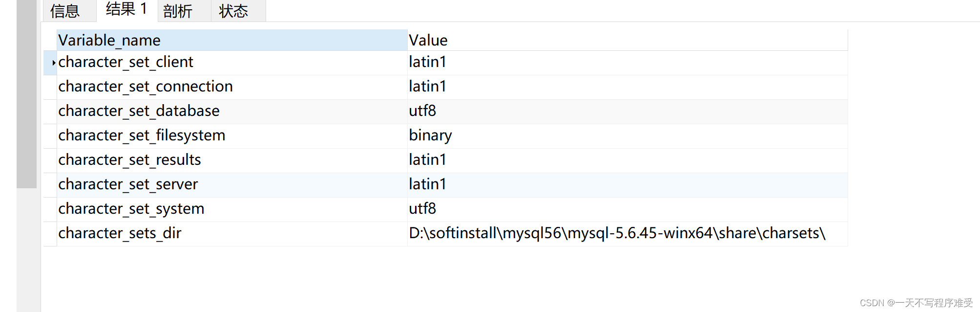Screen dimensions: 980x312
Task: Open the 状态 tab
Action: point(238,11)
